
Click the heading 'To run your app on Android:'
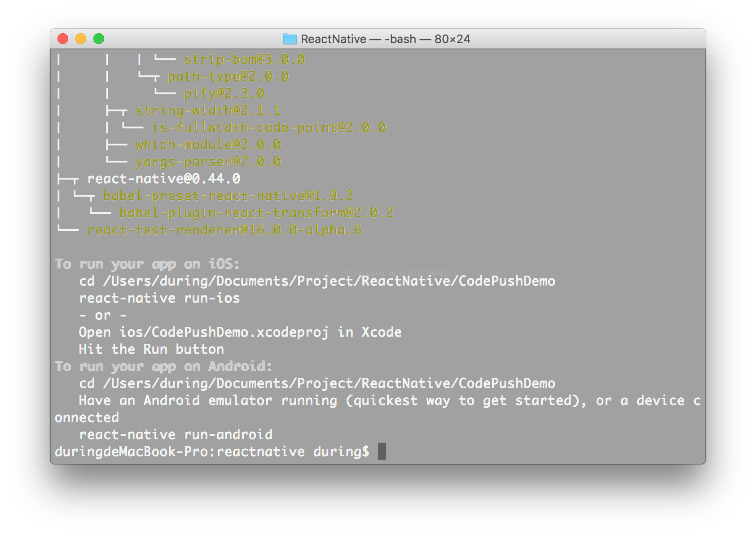(163, 366)
